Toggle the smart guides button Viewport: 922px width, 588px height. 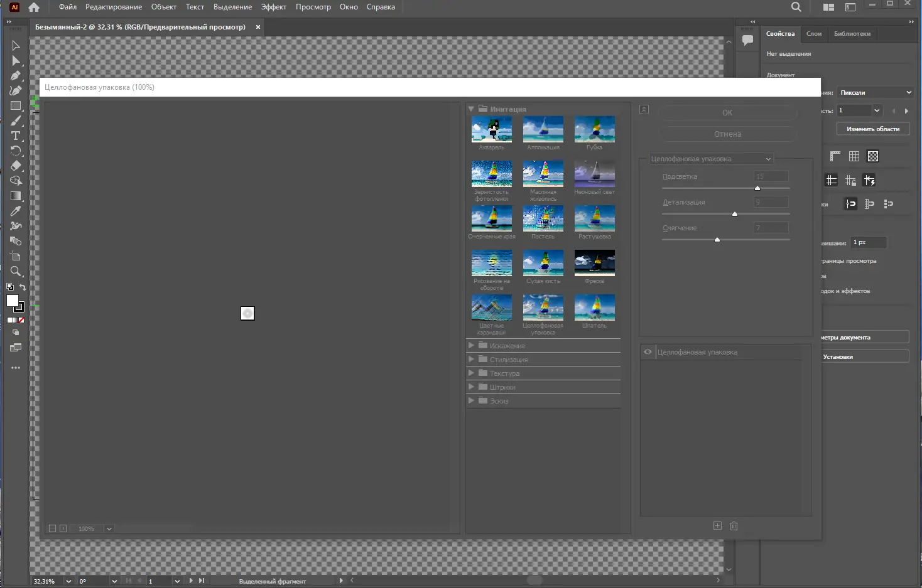coord(869,181)
